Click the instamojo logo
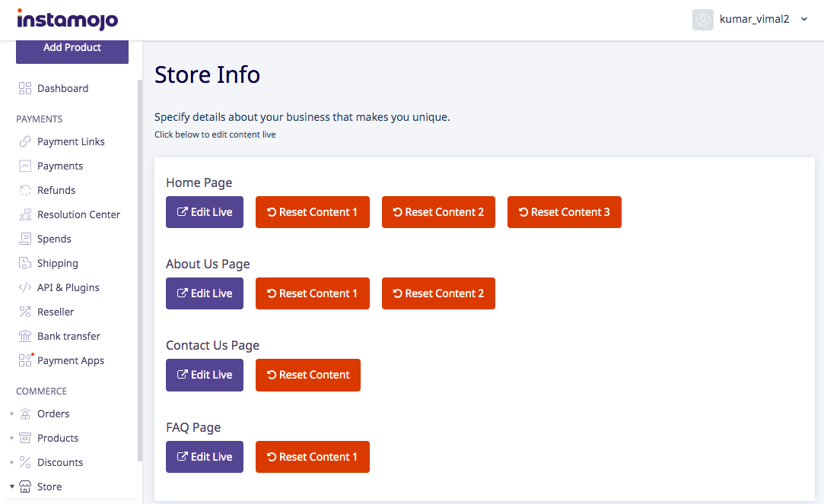This screenshot has width=824, height=504. (67, 19)
